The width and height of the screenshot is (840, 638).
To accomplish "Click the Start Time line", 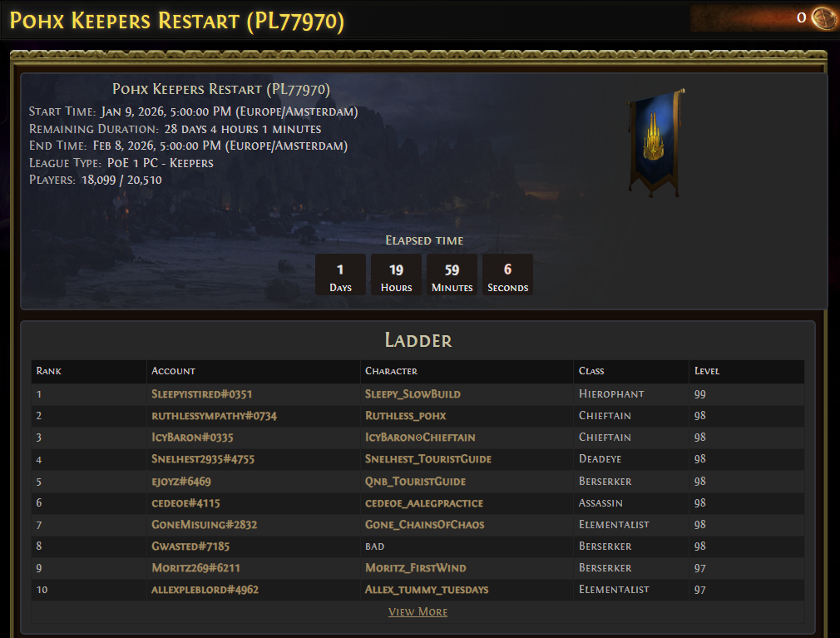I will pos(194,111).
